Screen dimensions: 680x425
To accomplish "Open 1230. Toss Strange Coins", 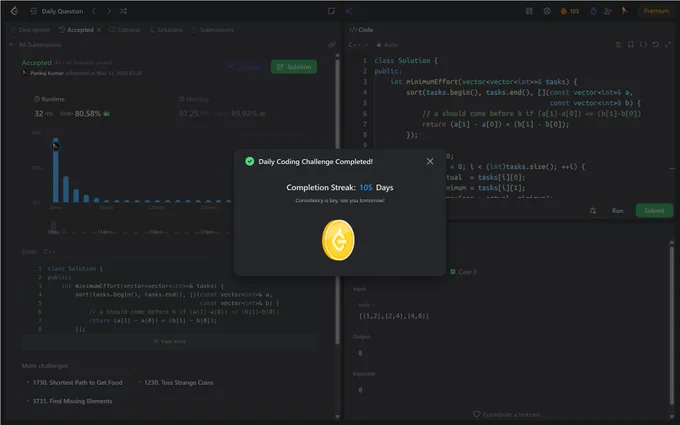I will (x=179, y=382).
